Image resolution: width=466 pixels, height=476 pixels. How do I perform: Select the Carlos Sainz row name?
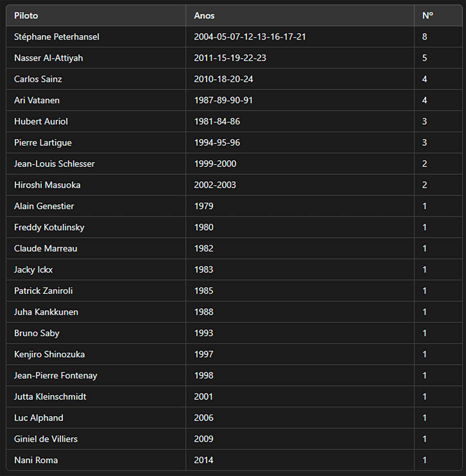[38, 79]
